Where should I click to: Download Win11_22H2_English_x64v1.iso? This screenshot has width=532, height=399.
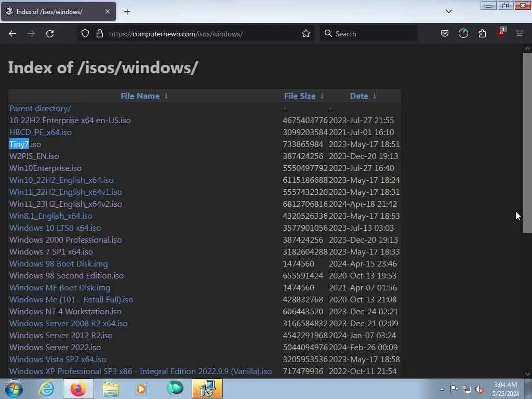(65, 192)
